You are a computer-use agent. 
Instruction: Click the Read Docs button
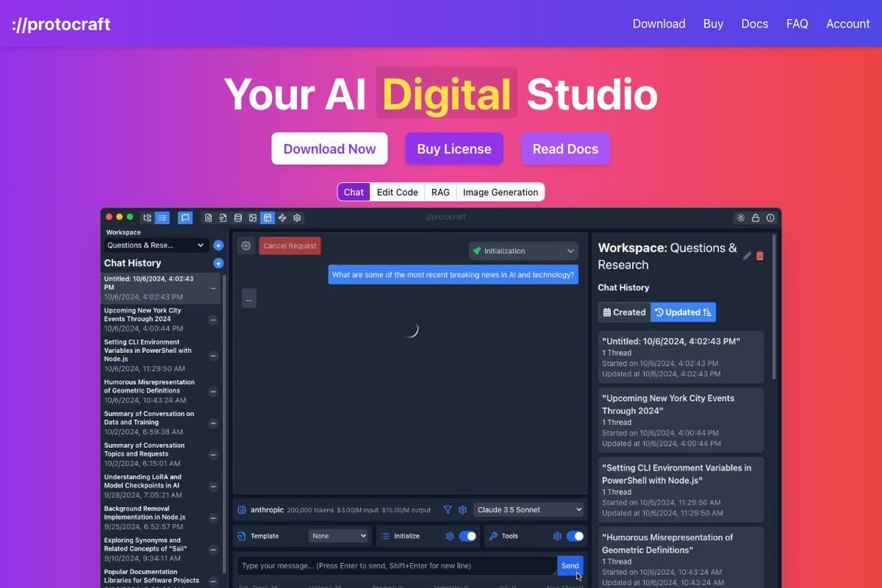tap(565, 149)
